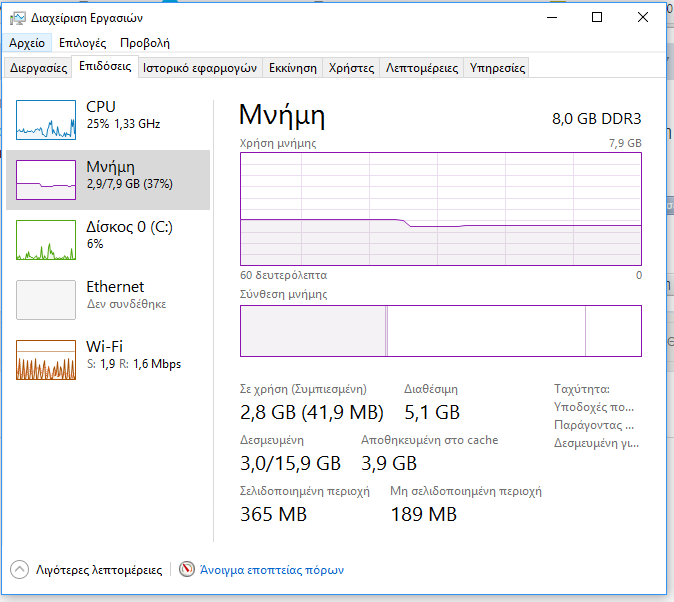Select the CPU usage graph thumbnail

(x=46, y=120)
